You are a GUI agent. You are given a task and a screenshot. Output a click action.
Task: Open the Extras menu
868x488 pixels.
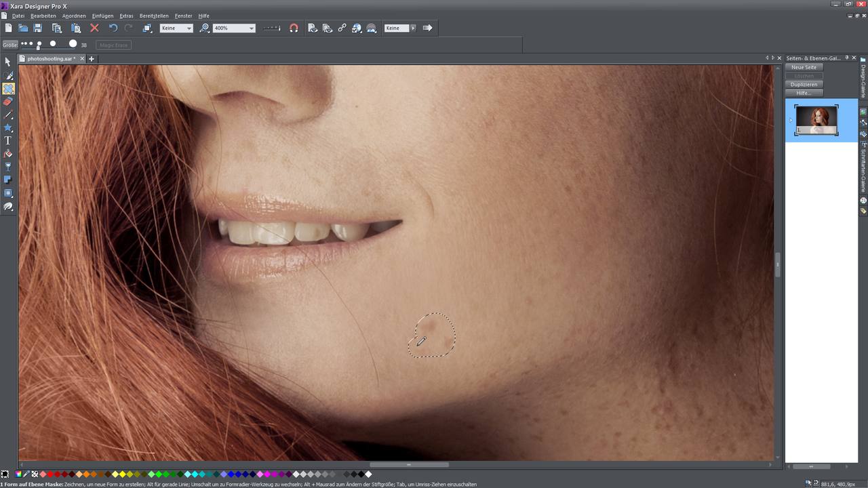127,16
